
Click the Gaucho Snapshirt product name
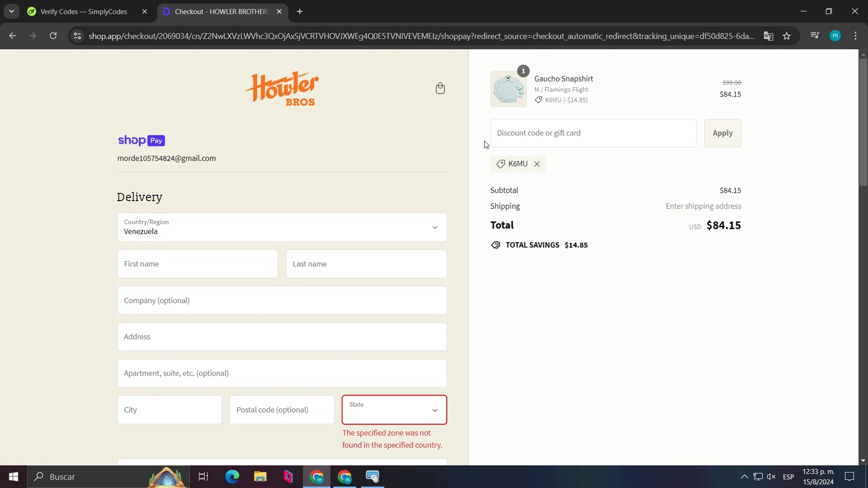coord(564,79)
